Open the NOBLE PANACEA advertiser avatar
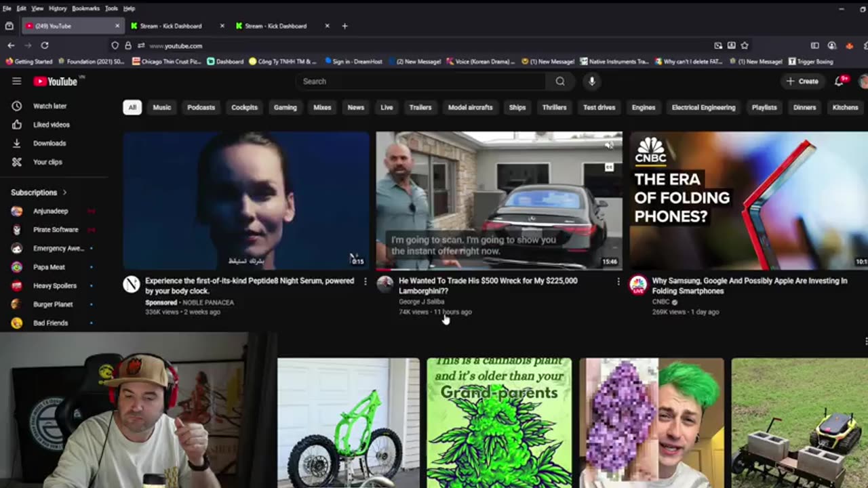 point(132,284)
